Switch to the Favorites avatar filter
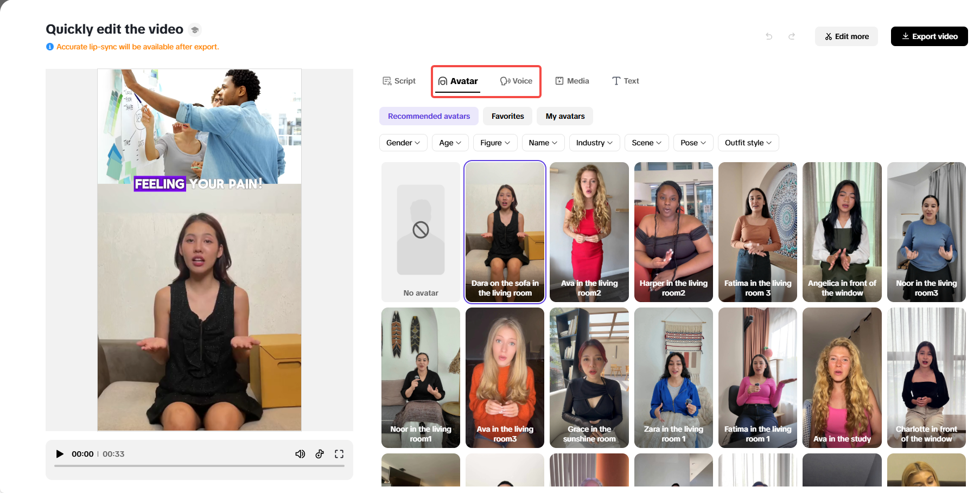The height and width of the screenshot is (493, 980). (x=507, y=116)
